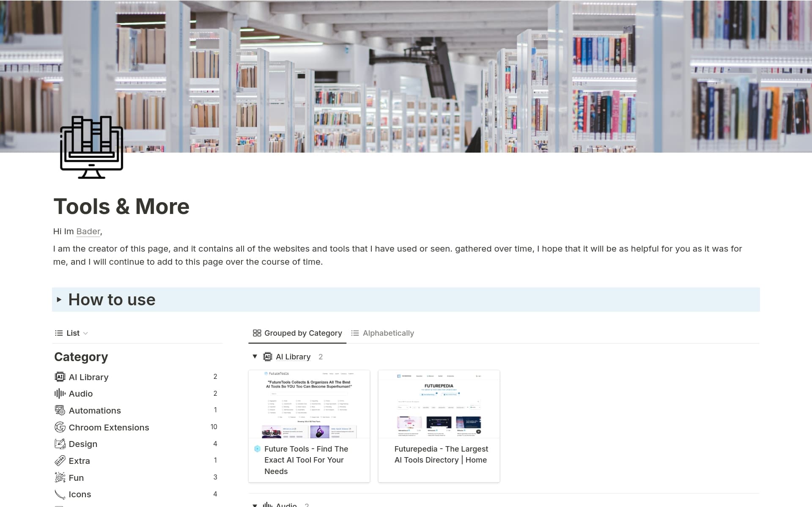812x507 pixels.
Task: Click the Chroom Extensions icon
Action: click(x=60, y=427)
